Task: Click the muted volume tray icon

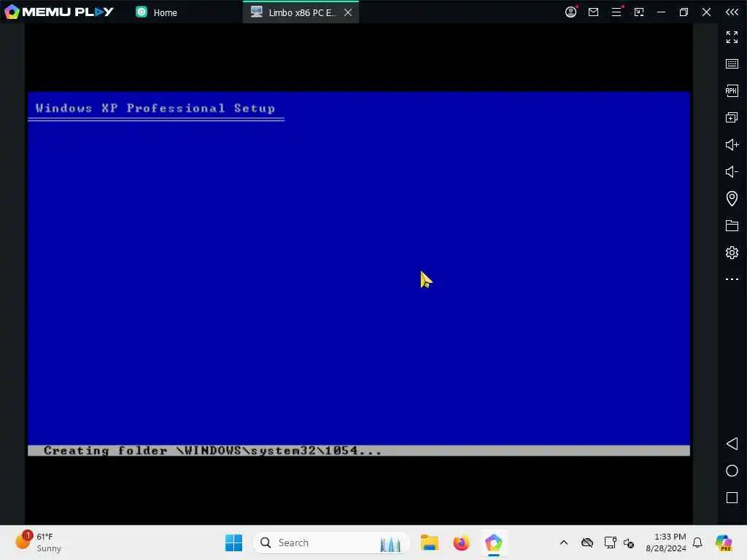Action: pyautogui.click(x=629, y=542)
